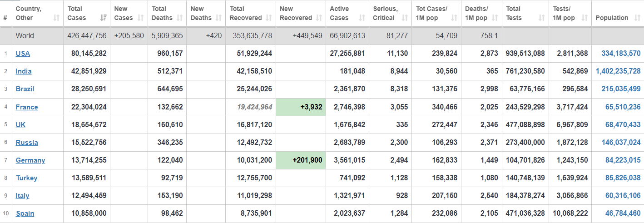Sort by Deaths/1M pop arrow icon
644x223 pixels.
tap(495, 18)
